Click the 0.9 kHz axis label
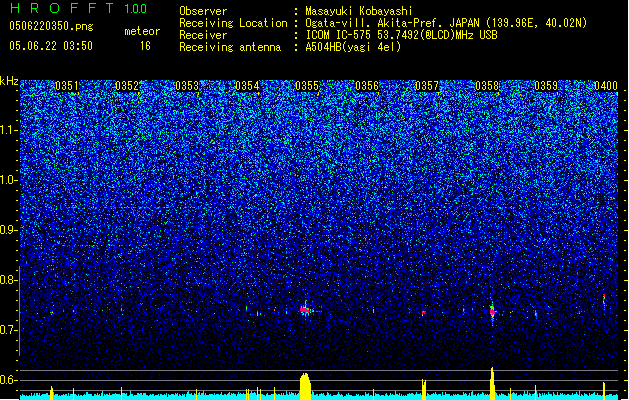The image size is (629, 400). 8,230
